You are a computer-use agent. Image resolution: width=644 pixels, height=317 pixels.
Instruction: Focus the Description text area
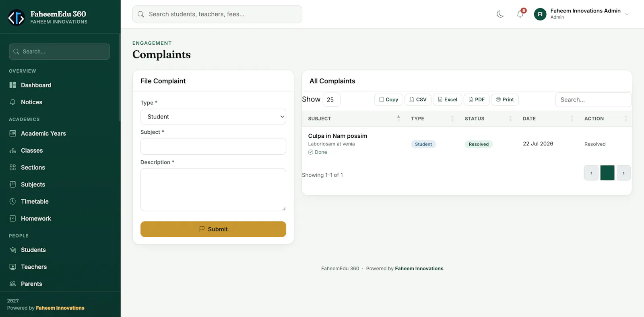pyautogui.click(x=213, y=190)
